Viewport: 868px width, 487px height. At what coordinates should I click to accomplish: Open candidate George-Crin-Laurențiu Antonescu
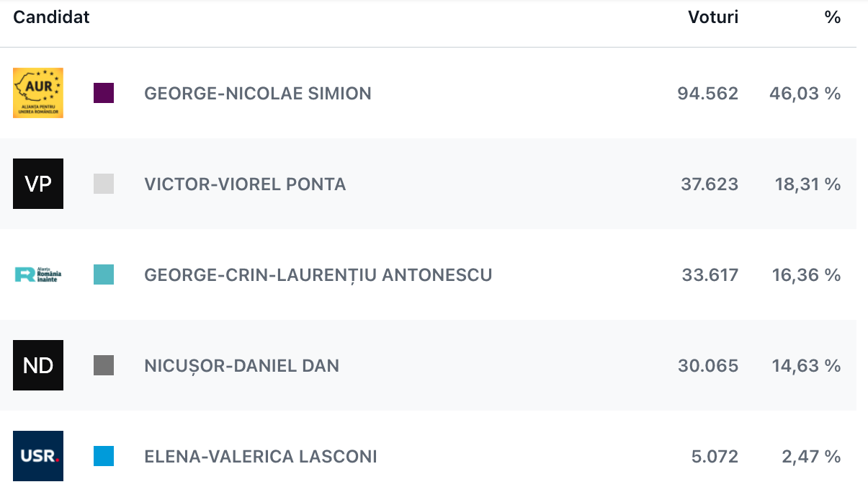tap(318, 275)
